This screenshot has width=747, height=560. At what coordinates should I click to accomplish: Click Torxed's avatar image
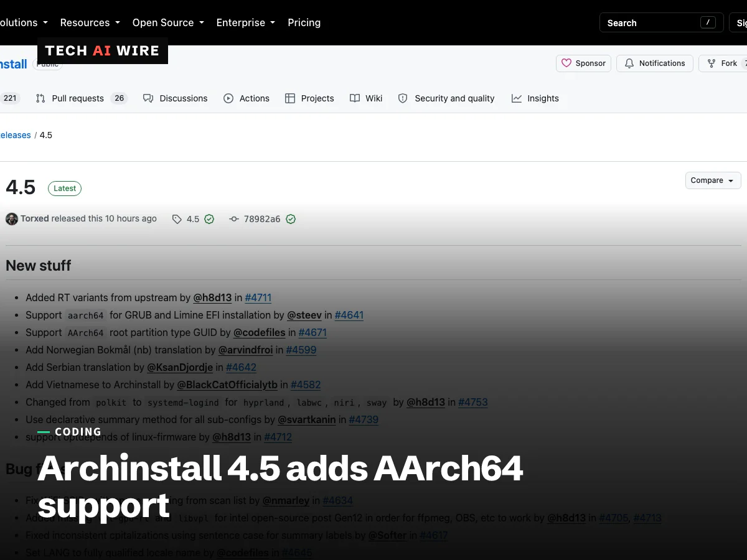point(12,219)
